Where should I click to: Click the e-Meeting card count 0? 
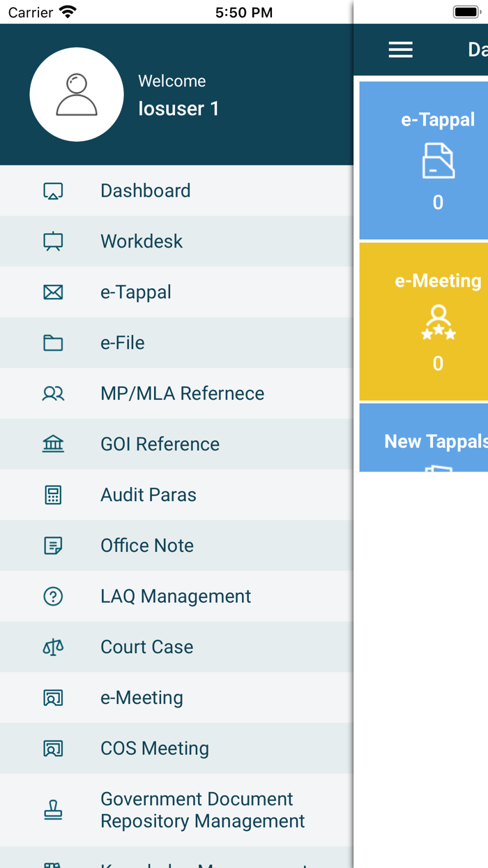point(438,364)
